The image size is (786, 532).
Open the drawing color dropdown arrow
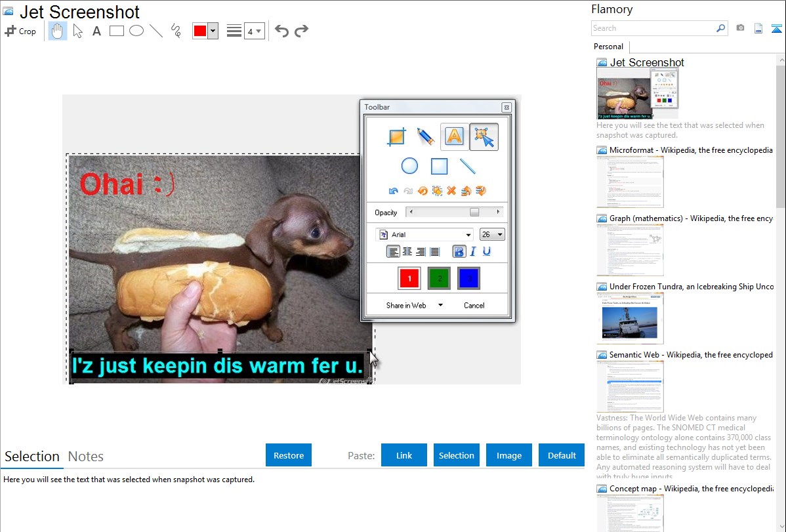[213, 31]
